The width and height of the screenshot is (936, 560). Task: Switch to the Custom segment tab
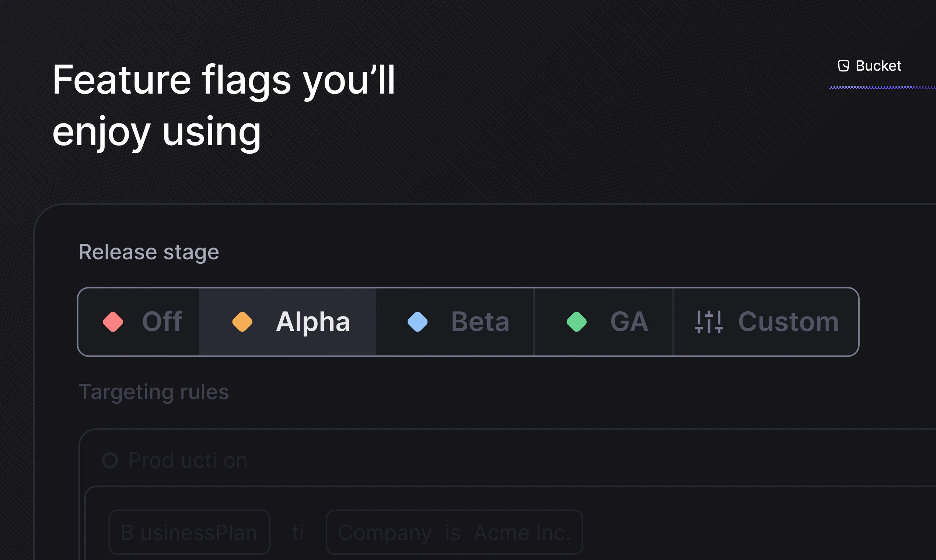pyautogui.click(x=765, y=322)
